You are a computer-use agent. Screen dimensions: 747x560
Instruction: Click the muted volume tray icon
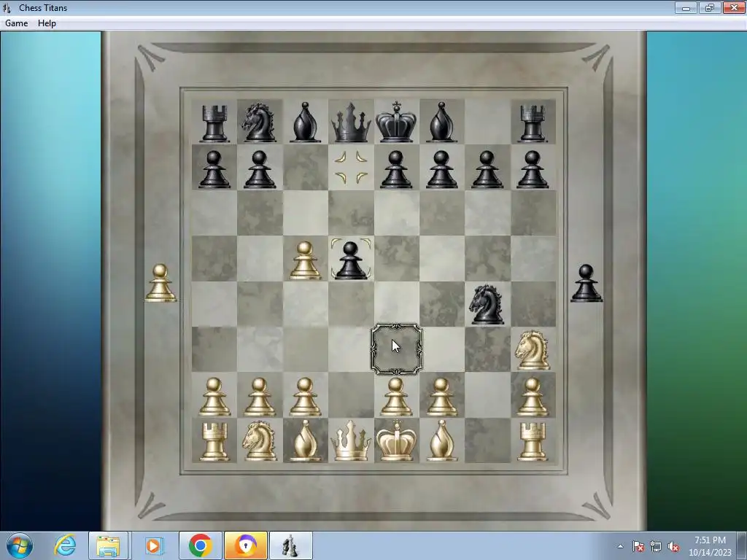[x=673, y=546]
